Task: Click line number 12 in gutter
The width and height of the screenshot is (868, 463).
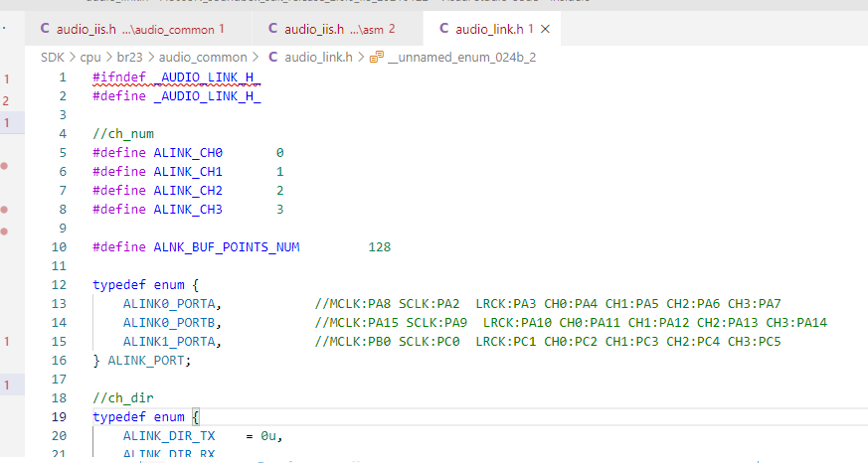Action: click(59, 285)
